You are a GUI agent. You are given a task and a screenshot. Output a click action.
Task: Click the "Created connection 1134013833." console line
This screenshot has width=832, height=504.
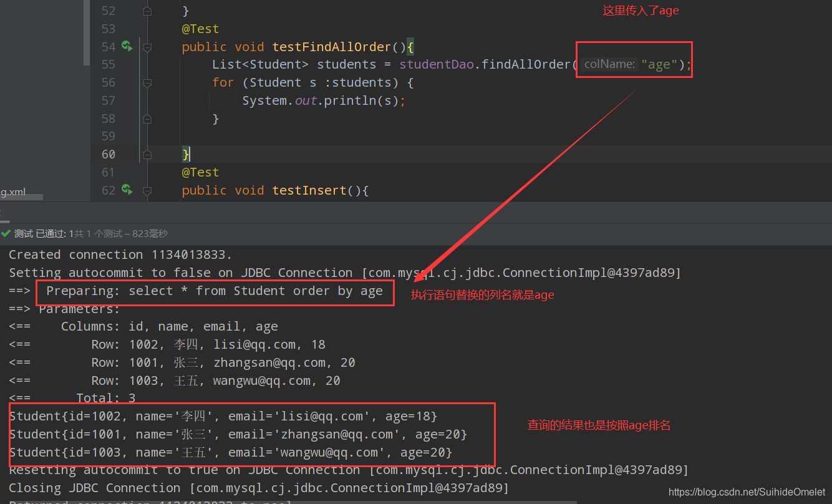[120, 254]
